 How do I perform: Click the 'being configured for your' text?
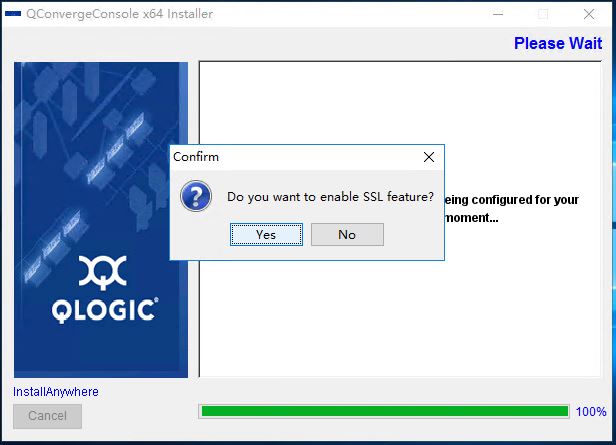[512, 200]
